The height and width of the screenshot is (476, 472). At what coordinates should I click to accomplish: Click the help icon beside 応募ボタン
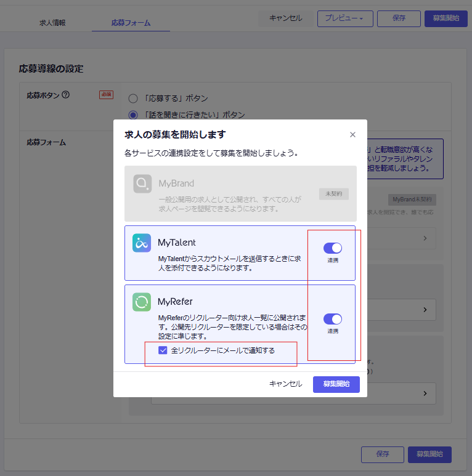[x=66, y=95]
